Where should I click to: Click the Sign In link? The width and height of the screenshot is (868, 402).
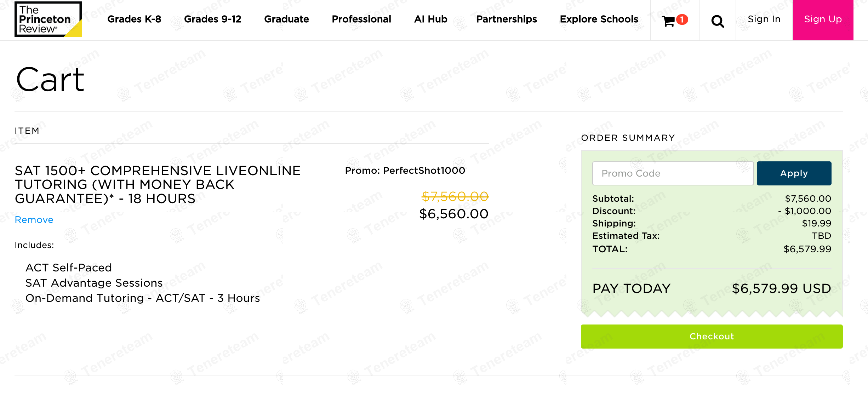tap(764, 19)
